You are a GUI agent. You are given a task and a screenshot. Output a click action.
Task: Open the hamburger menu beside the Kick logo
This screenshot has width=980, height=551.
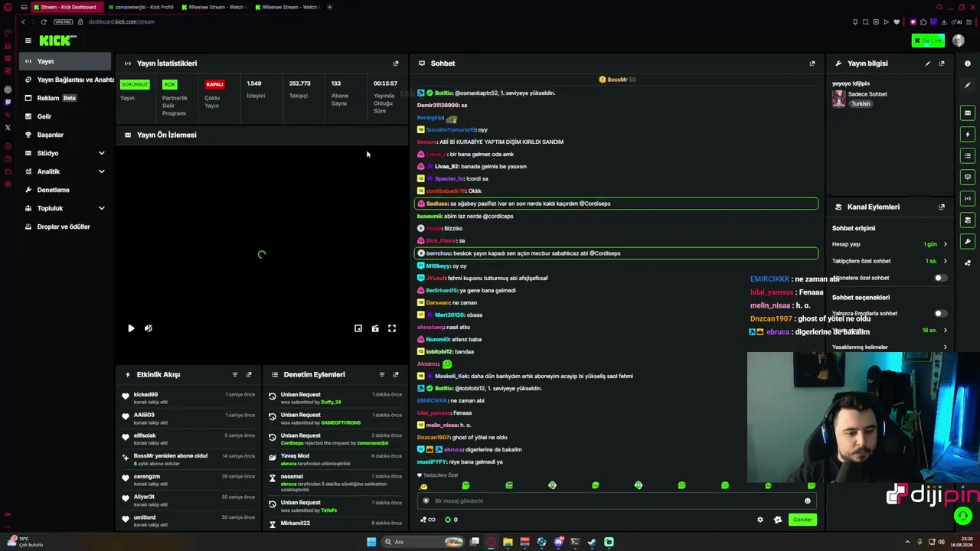pos(28,41)
